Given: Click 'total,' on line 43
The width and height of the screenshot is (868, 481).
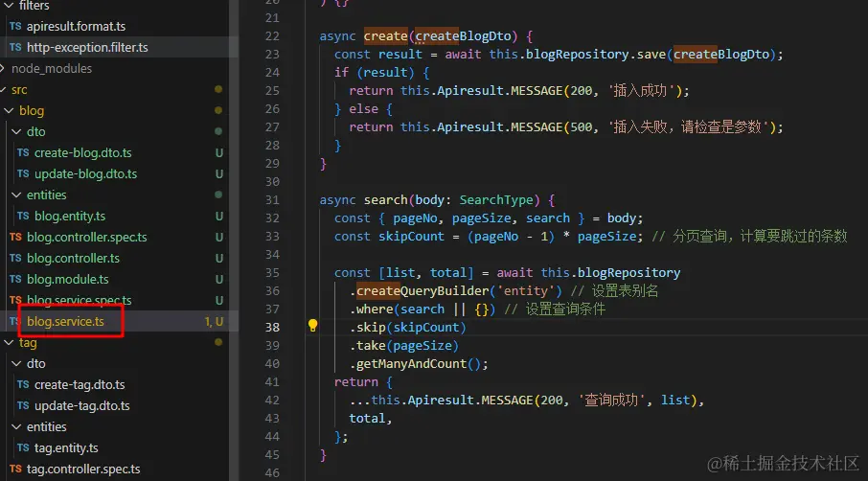Looking at the screenshot, I should 371,419.
